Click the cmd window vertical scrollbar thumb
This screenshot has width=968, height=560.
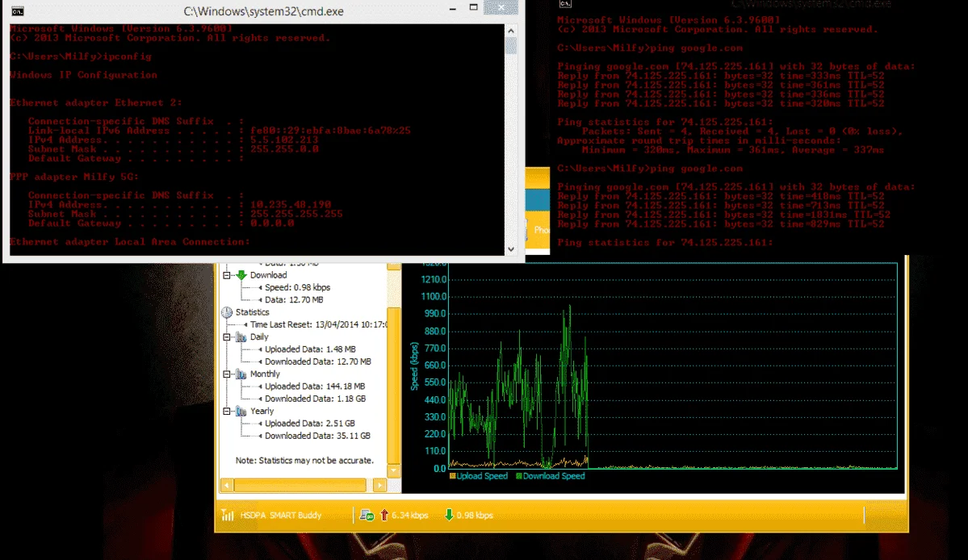[x=510, y=46]
